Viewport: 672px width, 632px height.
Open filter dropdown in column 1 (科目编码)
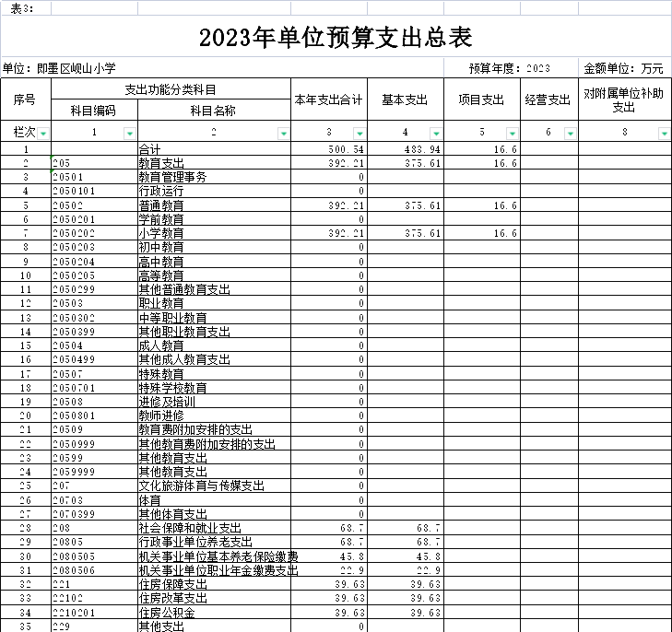[x=130, y=134]
